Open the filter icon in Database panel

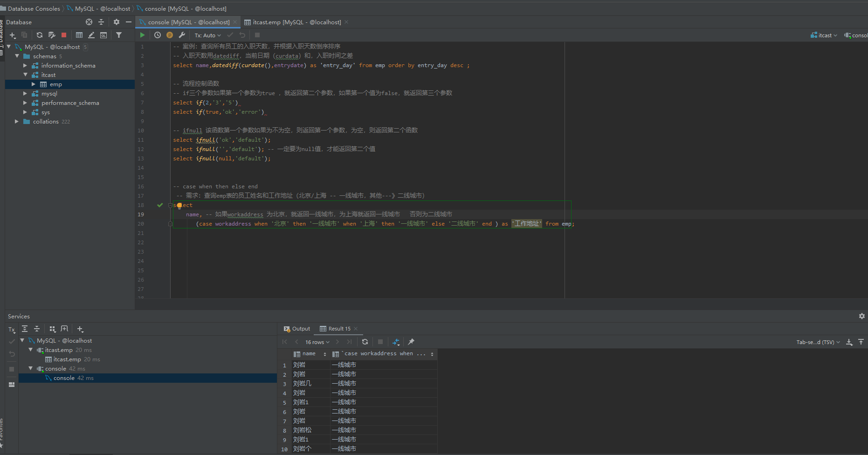(x=119, y=35)
